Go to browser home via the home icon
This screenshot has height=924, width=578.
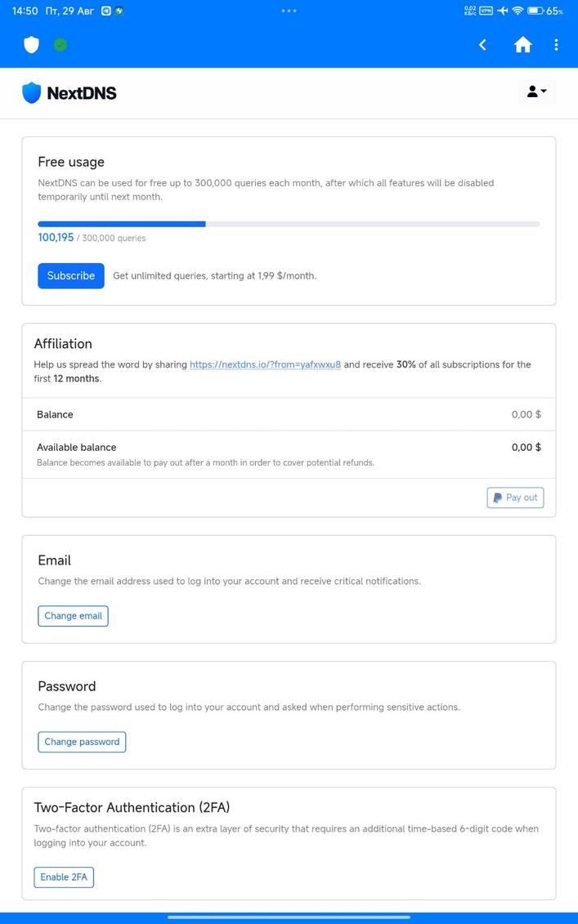coord(522,45)
